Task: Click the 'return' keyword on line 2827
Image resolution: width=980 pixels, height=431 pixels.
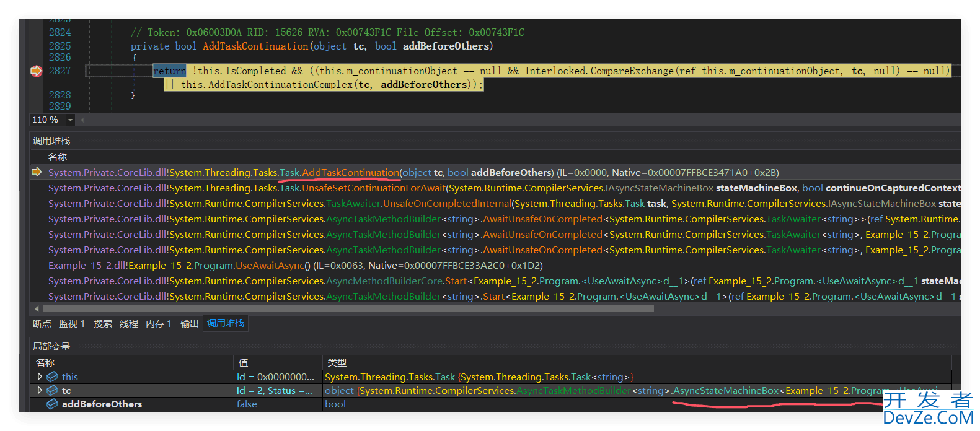Action: click(x=169, y=71)
